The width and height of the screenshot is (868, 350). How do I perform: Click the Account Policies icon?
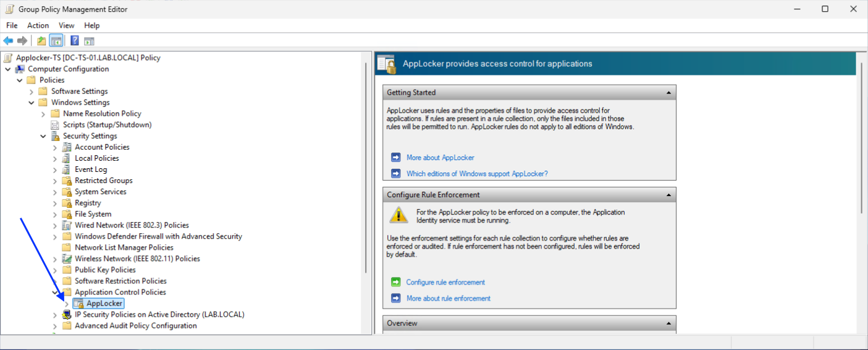(67, 147)
